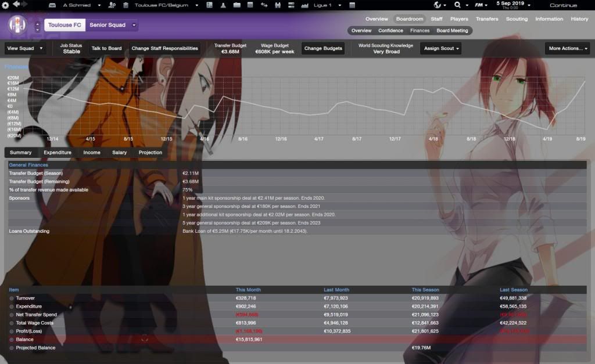Select the Balance row radio button
Viewport: 595px width, 364px height.
point(12,340)
